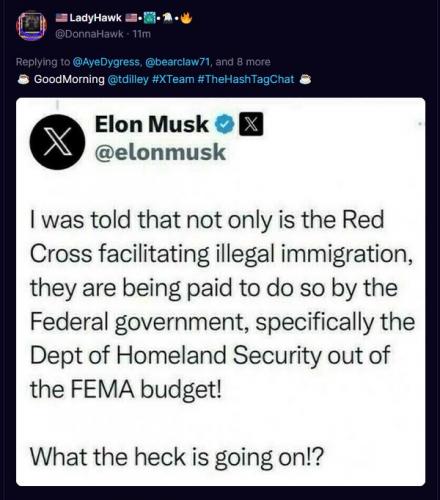
Task: Click the eagle emoji in the display name
Action: pos(169,18)
